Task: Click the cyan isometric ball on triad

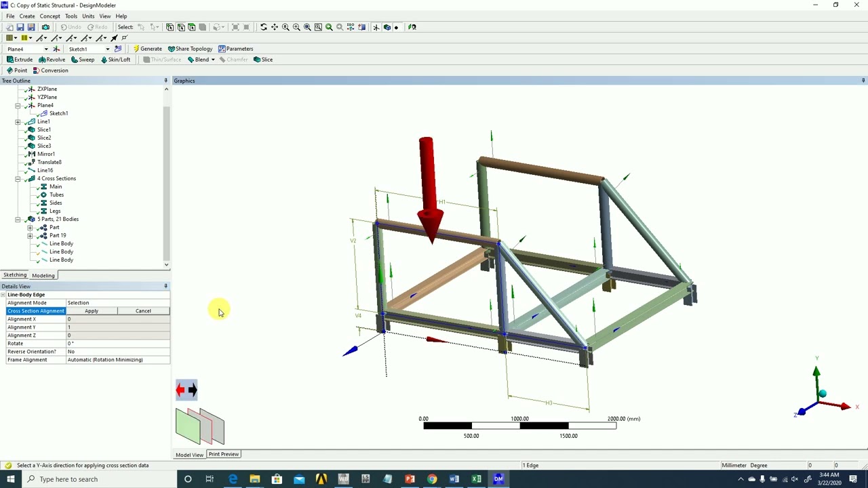Action: click(x=823, y=394)
